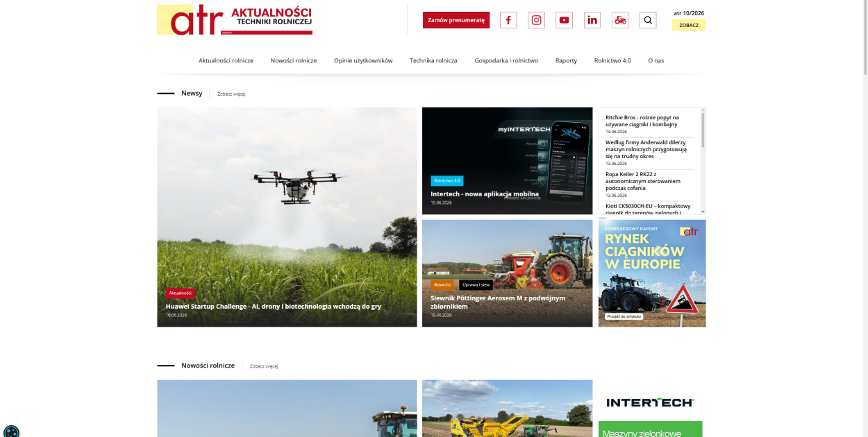Viewport: 868px width, 437px height.
Task: Open the Huawei Startup Challenge article
Action: pyautogui.click(x=273, y=306)
